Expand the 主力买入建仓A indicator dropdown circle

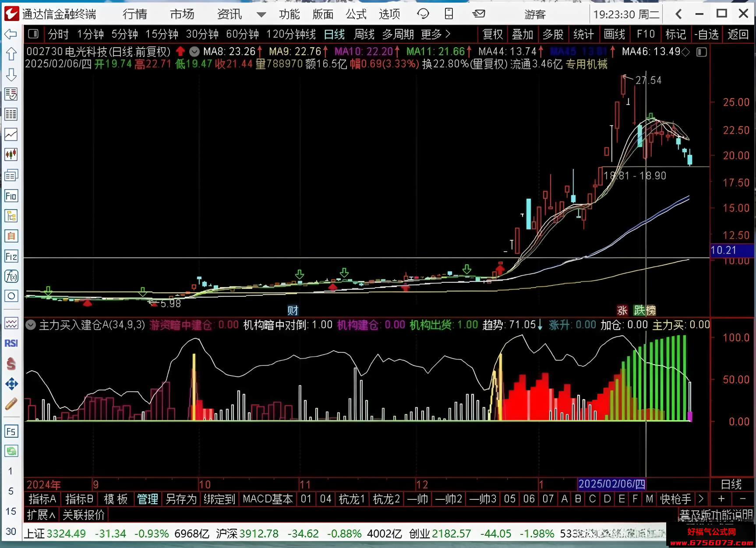31,325
